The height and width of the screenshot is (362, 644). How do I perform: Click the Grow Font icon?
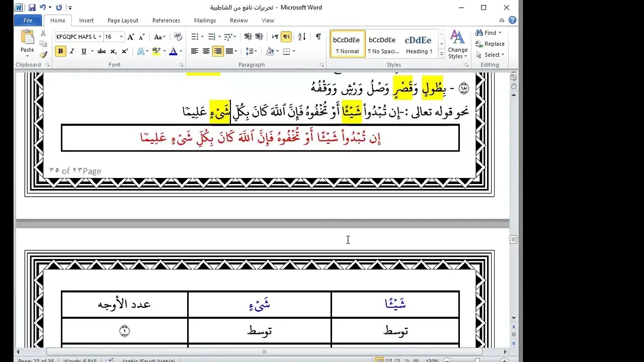[x=131, y=37]
